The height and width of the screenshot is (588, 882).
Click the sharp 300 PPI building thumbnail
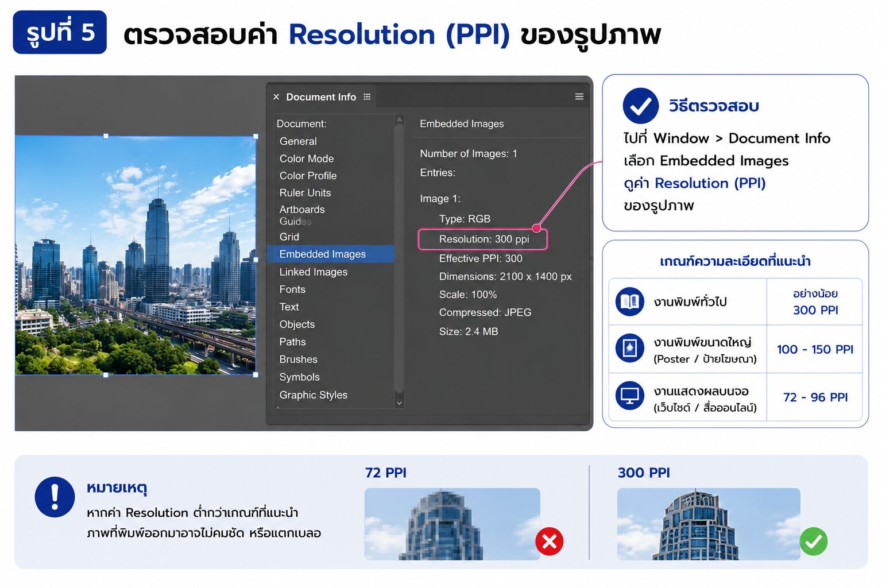click(709, 524)
